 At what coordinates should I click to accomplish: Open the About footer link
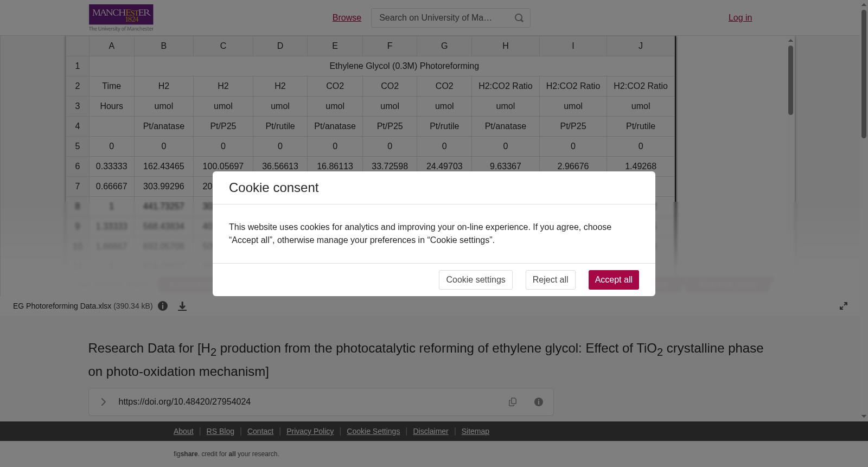(183, 431)
